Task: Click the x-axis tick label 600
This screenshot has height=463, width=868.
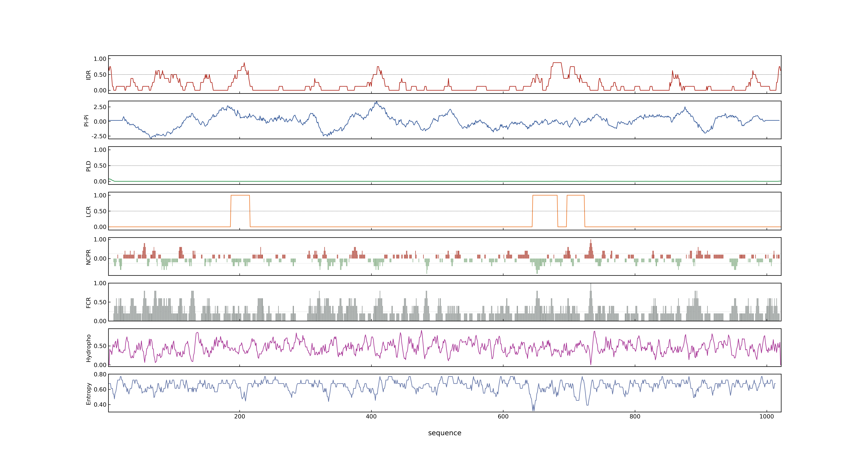Action: pyautogui.click(x=503, y=416)
